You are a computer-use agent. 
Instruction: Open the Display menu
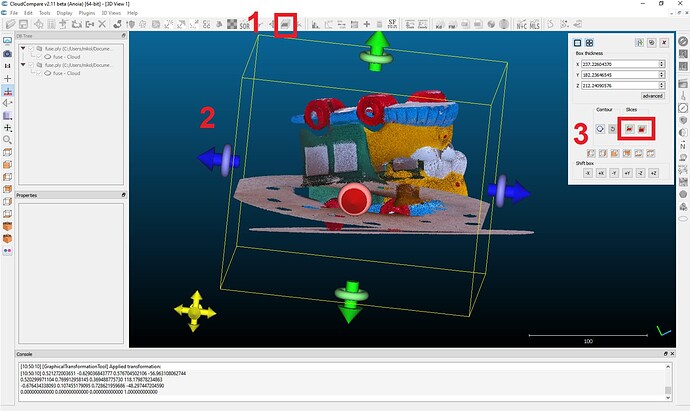tap(64, 13)
